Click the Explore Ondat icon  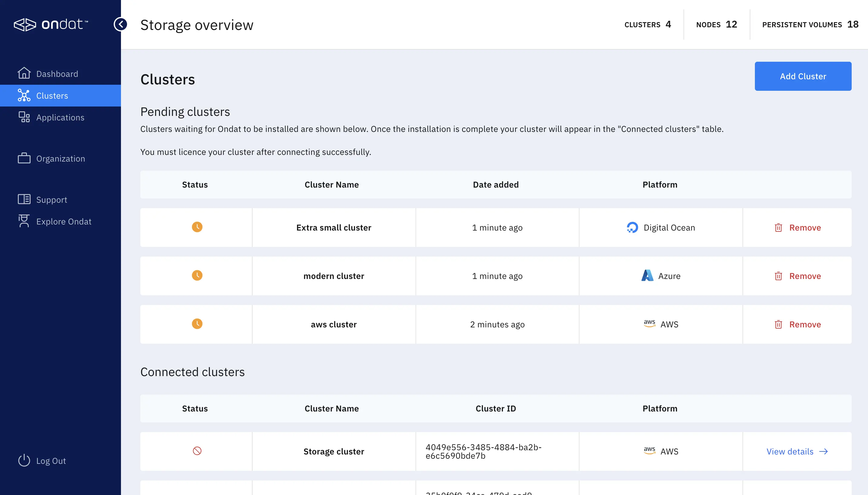click(24, 221)
